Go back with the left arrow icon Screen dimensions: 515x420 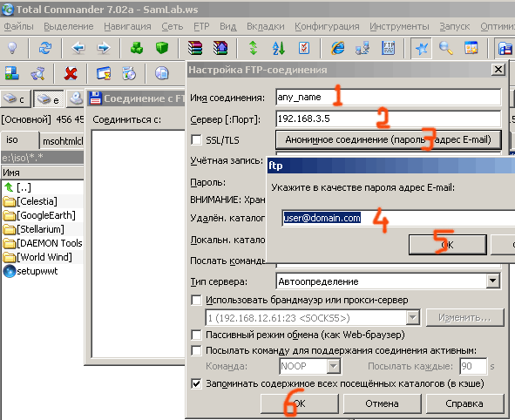[78, 48]
